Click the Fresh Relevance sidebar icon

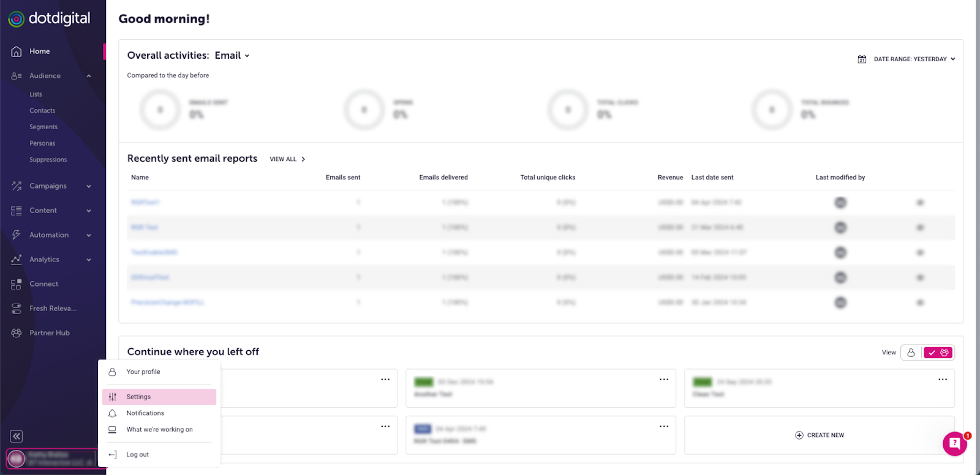tap(17, 309)
